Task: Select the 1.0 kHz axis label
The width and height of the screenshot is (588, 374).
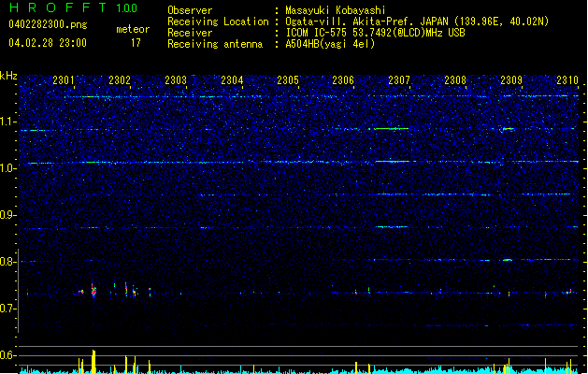Action: (7, 168)
